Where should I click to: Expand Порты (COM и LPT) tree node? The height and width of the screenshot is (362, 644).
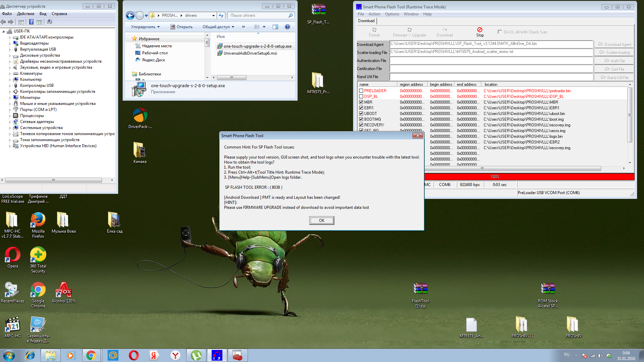(10, 110)
